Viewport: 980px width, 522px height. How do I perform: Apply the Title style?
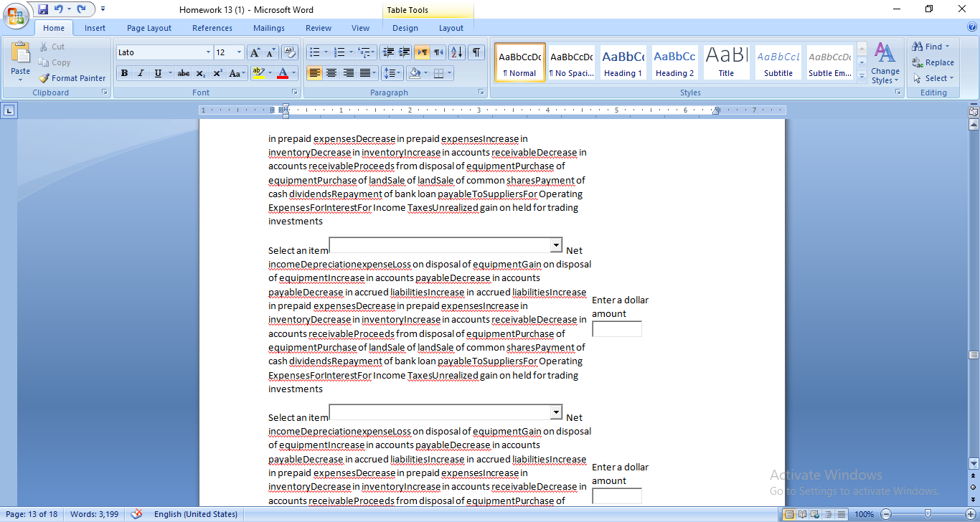tap(726, 62)
